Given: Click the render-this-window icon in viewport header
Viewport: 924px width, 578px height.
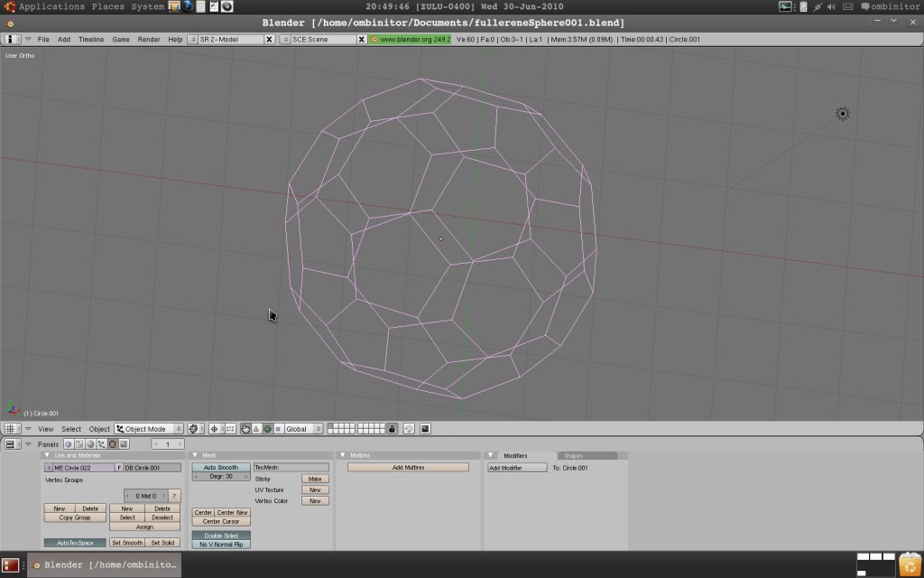Looking at the screenshot, I should 425,429.
